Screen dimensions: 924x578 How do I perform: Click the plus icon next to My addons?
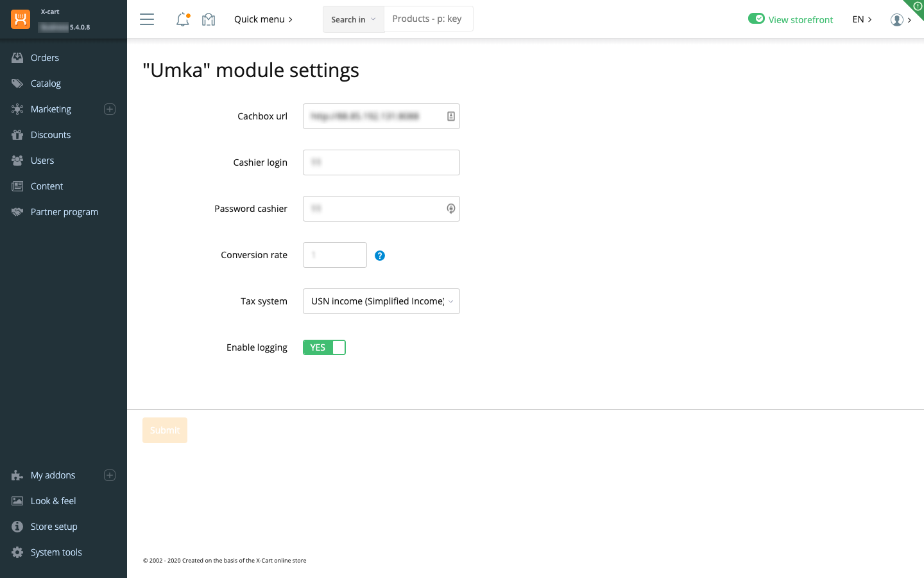tap(110, 475)
